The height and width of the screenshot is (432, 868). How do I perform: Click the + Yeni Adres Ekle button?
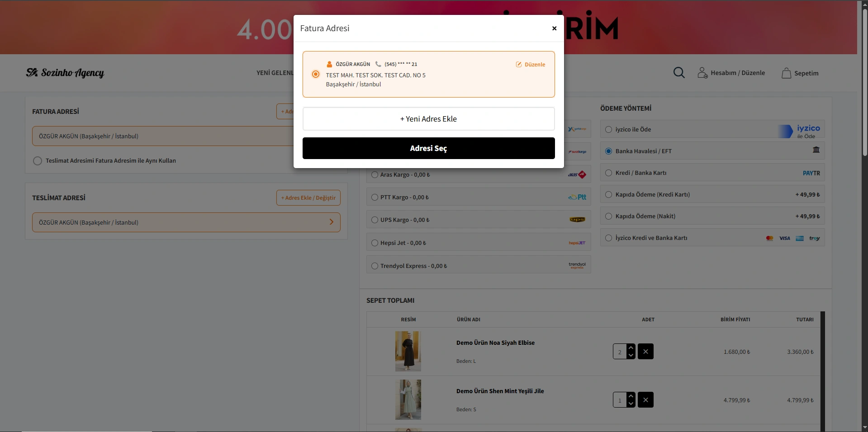(x=428, y=119)
